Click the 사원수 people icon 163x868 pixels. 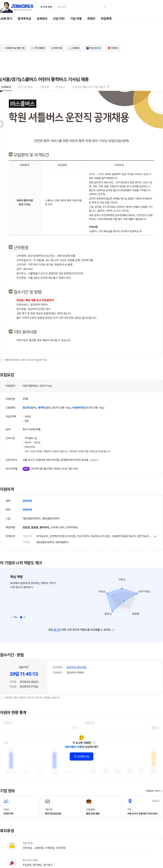coord(6,801)
